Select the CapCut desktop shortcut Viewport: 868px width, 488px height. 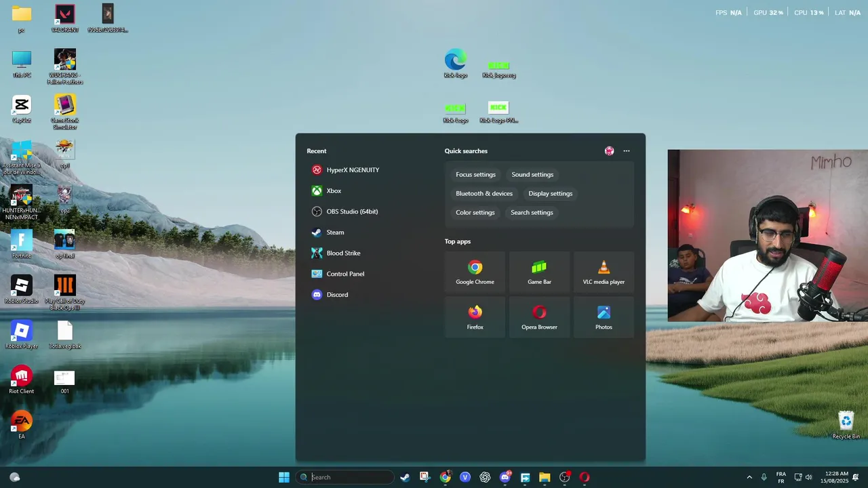point(22,109)
